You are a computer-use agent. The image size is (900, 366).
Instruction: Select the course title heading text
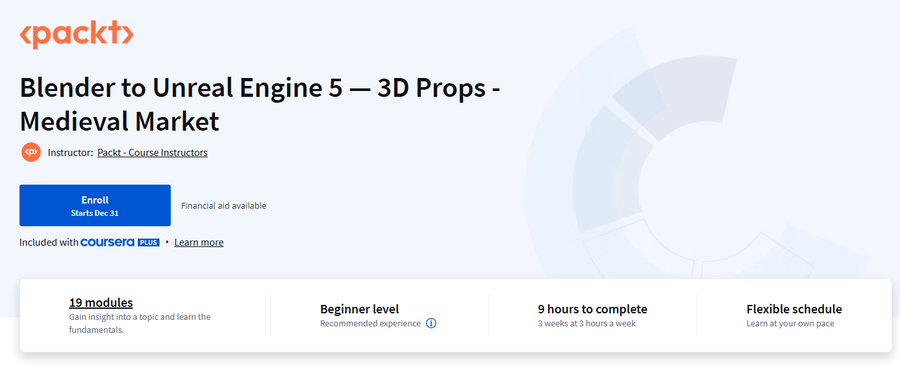pos(260,104)
